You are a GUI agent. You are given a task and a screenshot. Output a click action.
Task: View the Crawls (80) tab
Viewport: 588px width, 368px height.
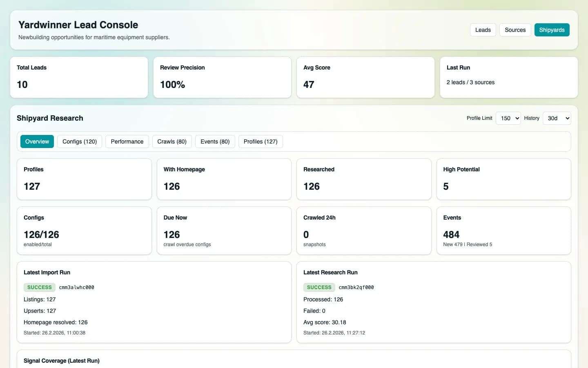[x=172, y=141]
